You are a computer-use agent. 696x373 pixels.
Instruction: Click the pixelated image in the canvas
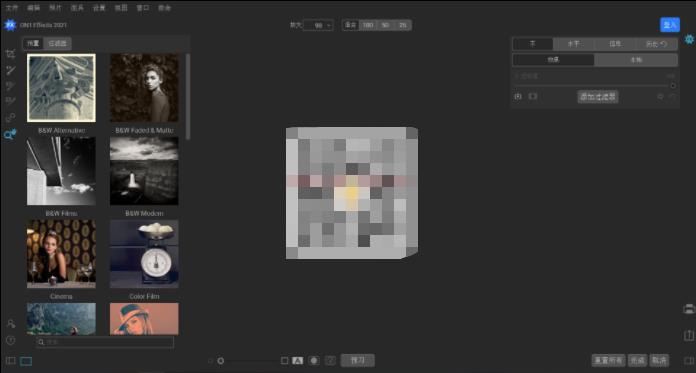[352, 193]
